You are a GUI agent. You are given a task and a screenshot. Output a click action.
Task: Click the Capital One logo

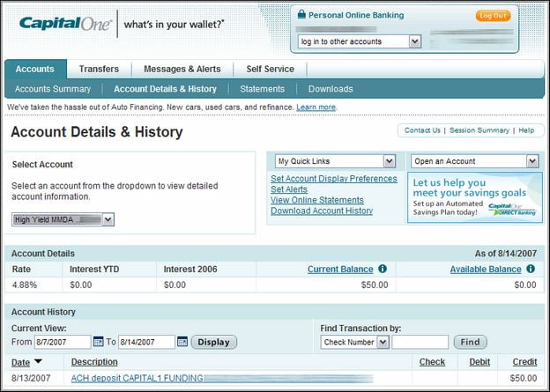pyautogui.click(x=65, y=24)
